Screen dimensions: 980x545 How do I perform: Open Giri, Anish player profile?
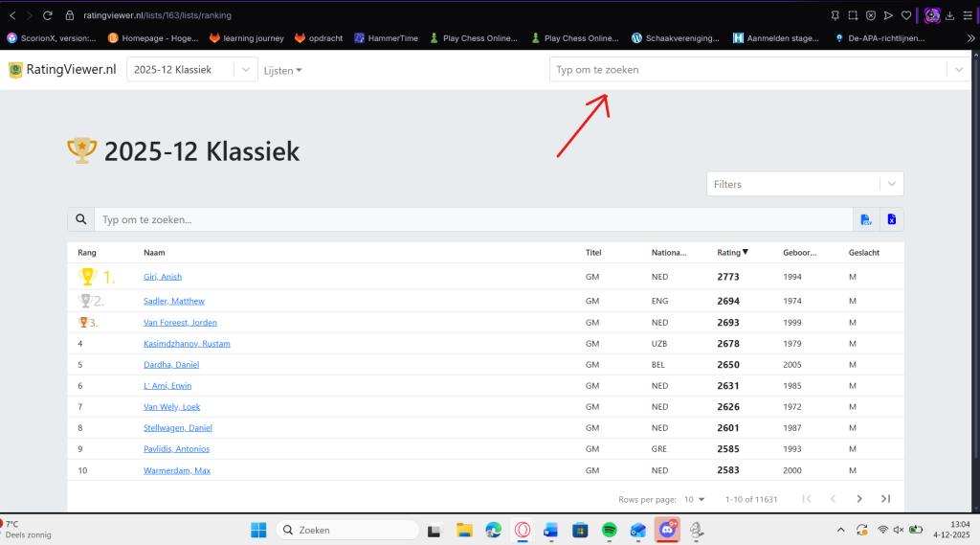(x=162, y=277)
